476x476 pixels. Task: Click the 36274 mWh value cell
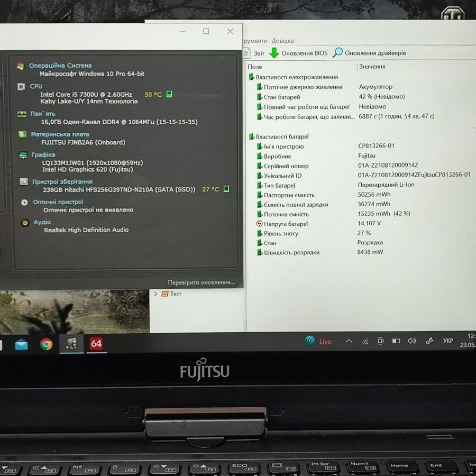click(374, 204)
